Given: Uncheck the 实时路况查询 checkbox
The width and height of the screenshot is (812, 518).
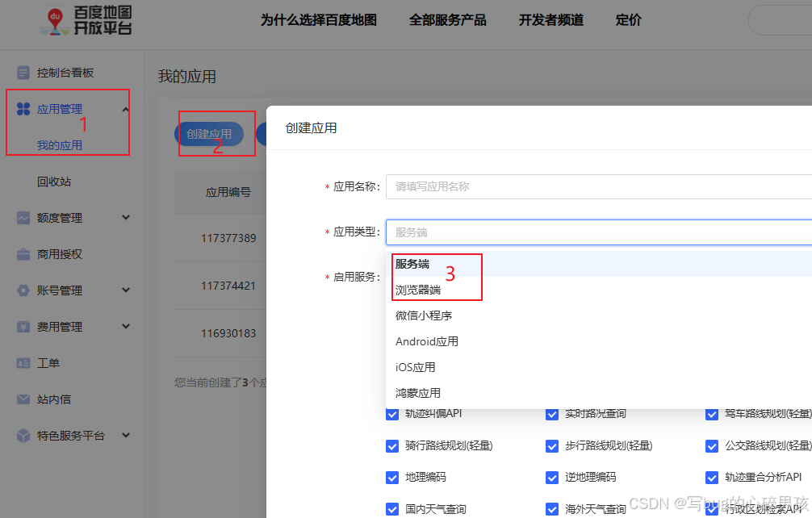Looking at the screenshot, I should (552, 414).
